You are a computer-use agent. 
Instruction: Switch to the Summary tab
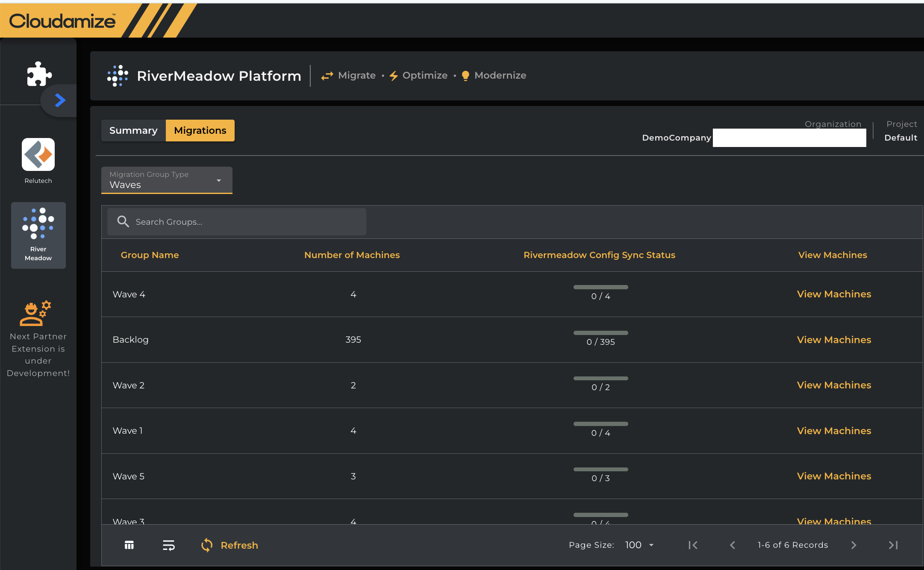133,130
